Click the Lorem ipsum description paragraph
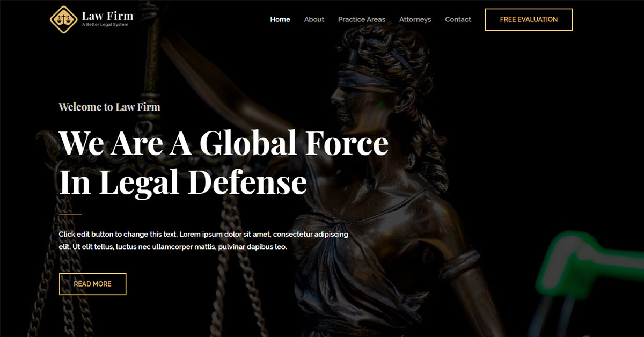Image resolution: width=644 pixels, height=337 pixels. pyautogui.click(x=203, y=241)
